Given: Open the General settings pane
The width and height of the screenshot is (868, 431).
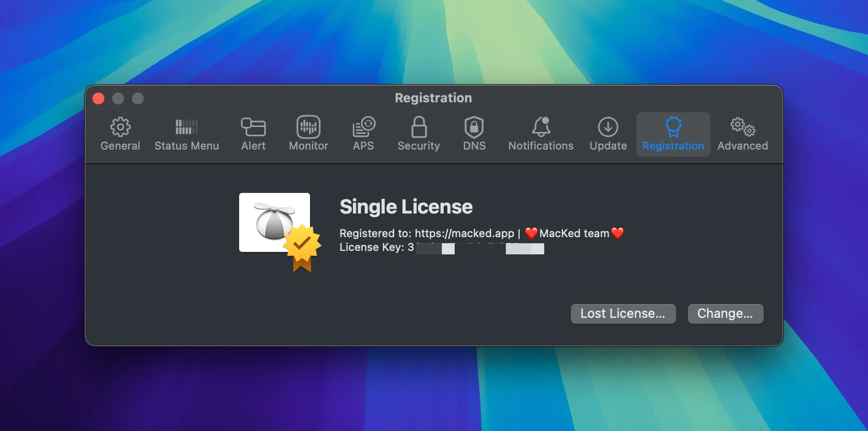Looking at the screenshot, I should click(120, 134).
